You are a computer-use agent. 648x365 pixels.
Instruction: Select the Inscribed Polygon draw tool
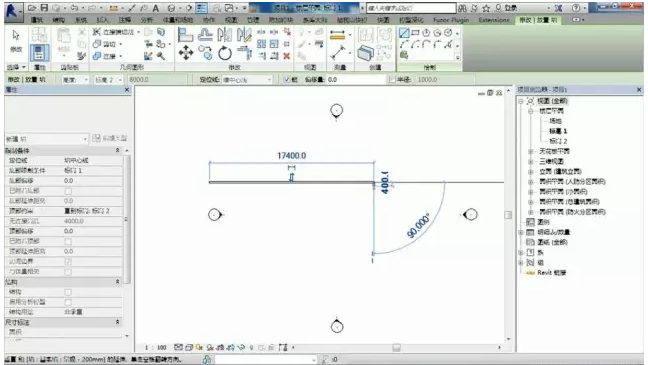(x=426, y=33)
